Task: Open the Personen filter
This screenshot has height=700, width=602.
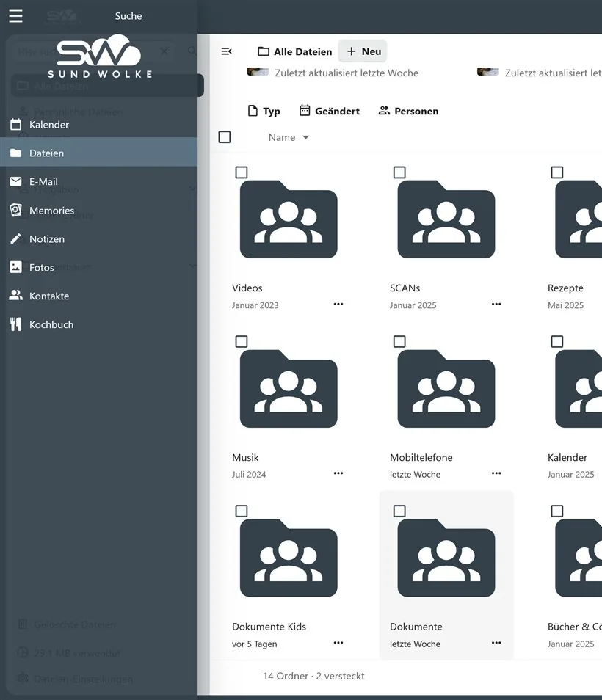Action: pyautogui.click(x=409, y=111)
